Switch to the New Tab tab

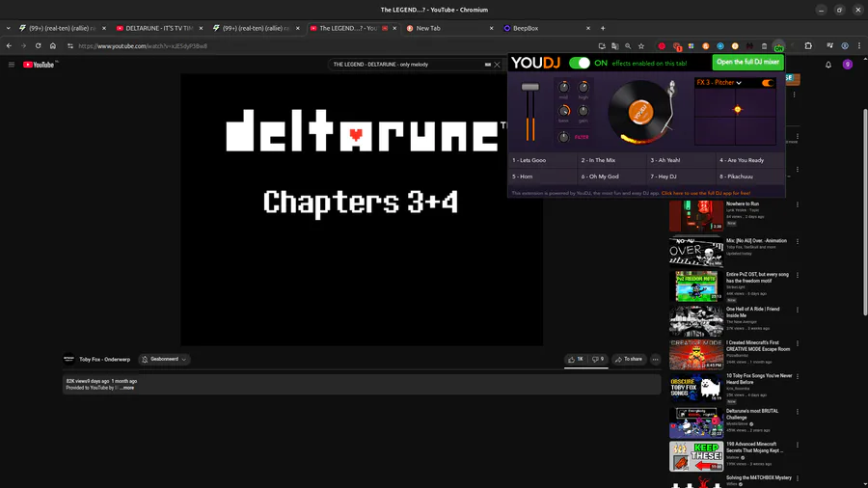[449, 28]
